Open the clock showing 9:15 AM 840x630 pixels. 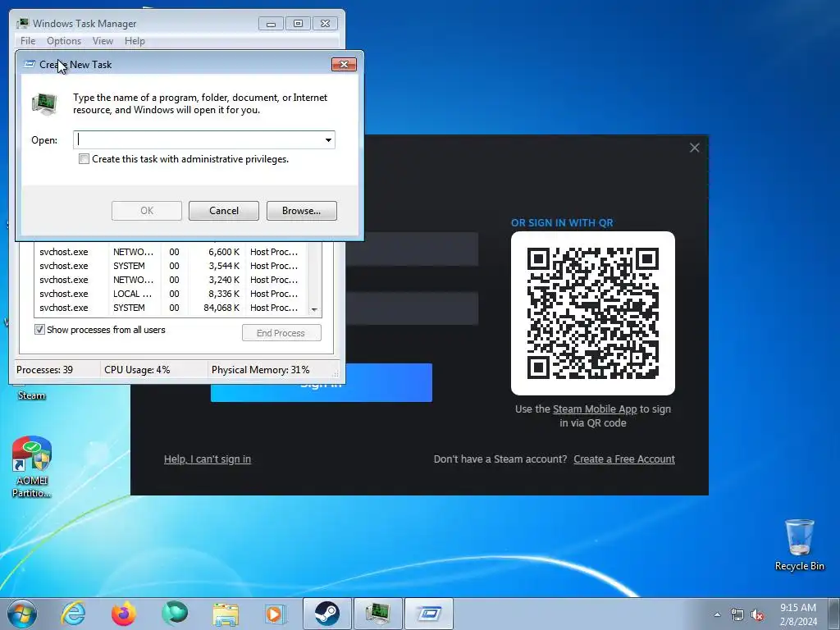click(798, 614)
